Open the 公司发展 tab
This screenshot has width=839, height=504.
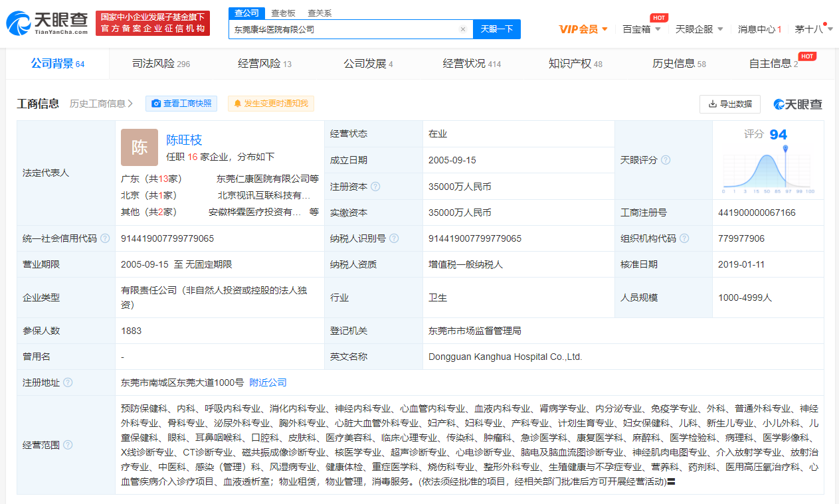[x=368, y=64]
